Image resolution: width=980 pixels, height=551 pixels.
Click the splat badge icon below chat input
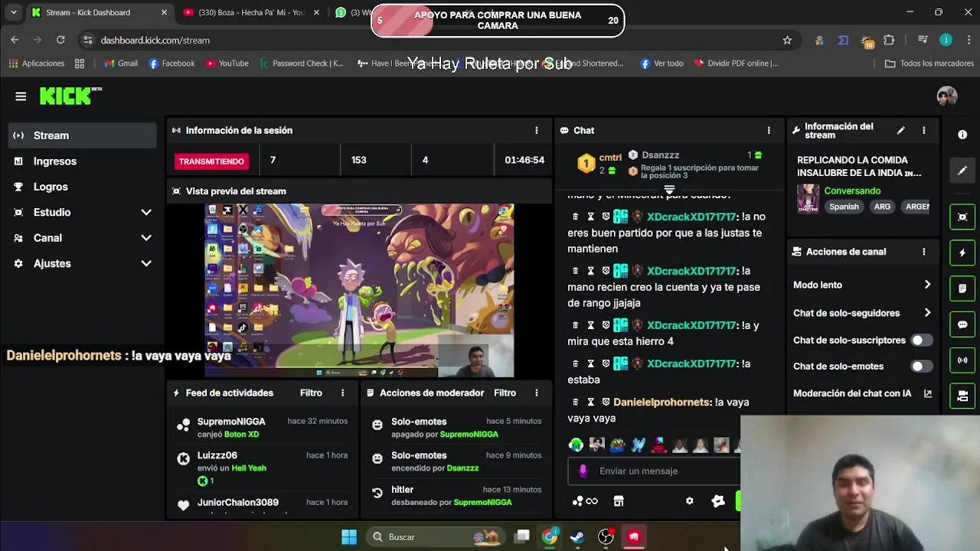(x=717, y=501)
